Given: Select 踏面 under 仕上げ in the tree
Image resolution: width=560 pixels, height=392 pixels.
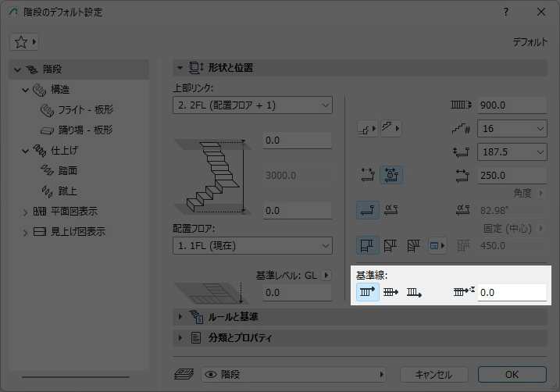Looking at the screenshot, I should [x=67, y=170].
